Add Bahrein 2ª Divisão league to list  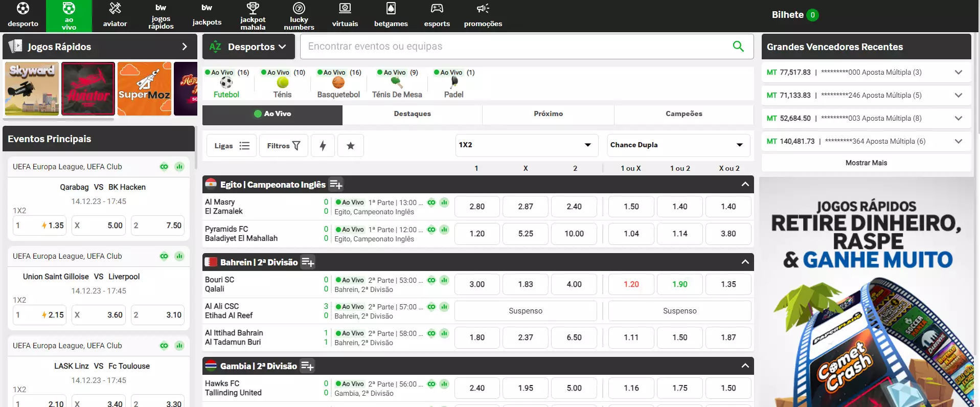tap(308, 262)
